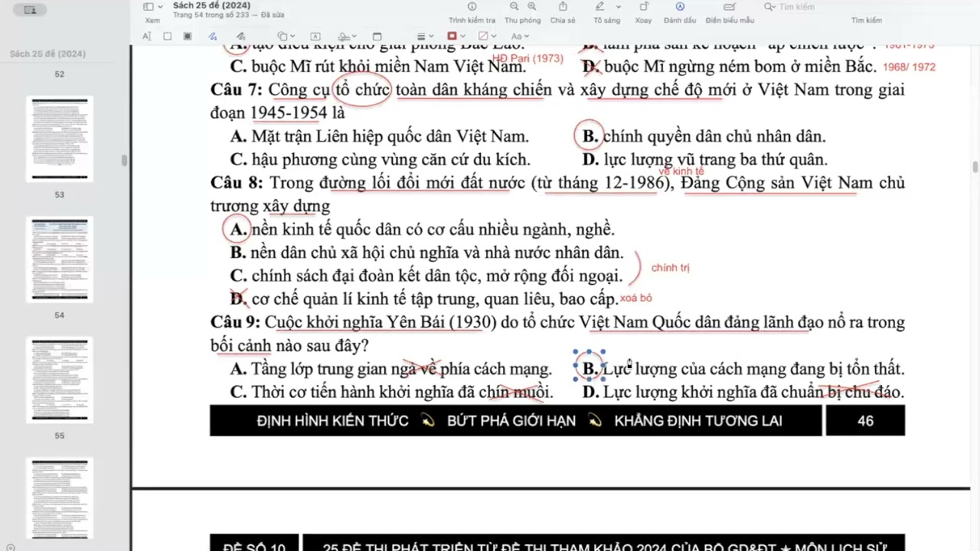Select page 53 thumbnail in sidebar
The height and width of the screenshot is (551, 980).
click(x=60, y=139)
